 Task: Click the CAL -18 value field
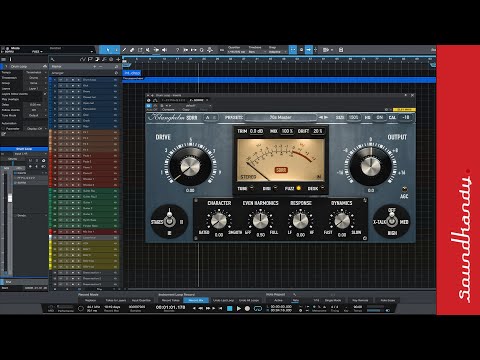[x=406, y=117]
